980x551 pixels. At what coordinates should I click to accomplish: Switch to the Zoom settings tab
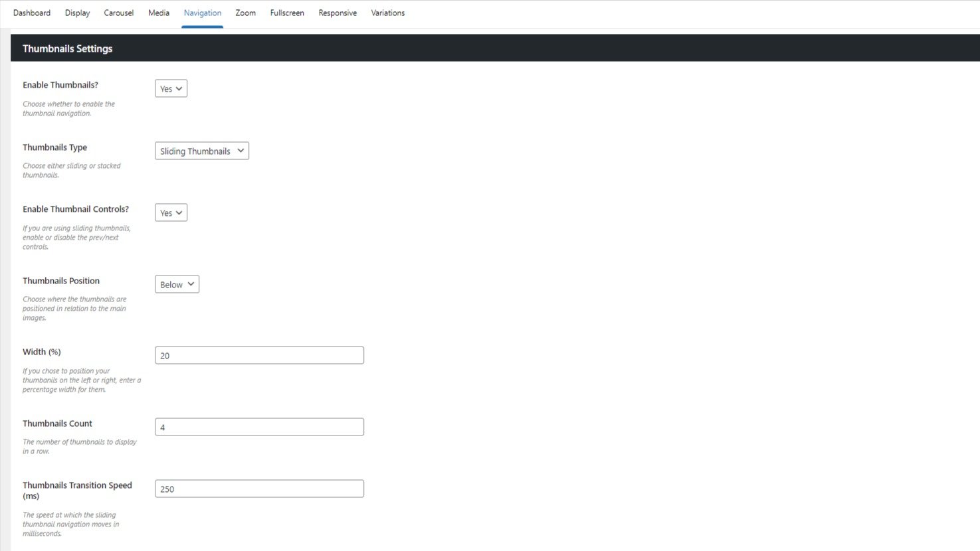coord(245,13)
